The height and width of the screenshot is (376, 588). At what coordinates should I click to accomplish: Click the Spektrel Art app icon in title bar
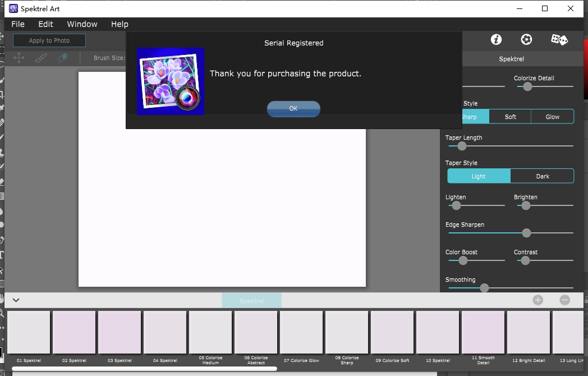(x=13, y=8)
